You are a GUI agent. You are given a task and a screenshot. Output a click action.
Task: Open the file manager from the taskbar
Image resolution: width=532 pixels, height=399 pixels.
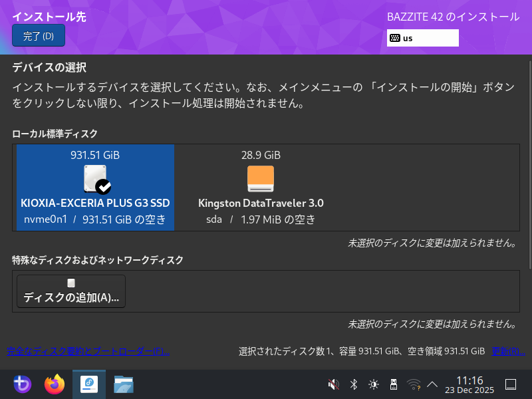[x=124, y=384]
